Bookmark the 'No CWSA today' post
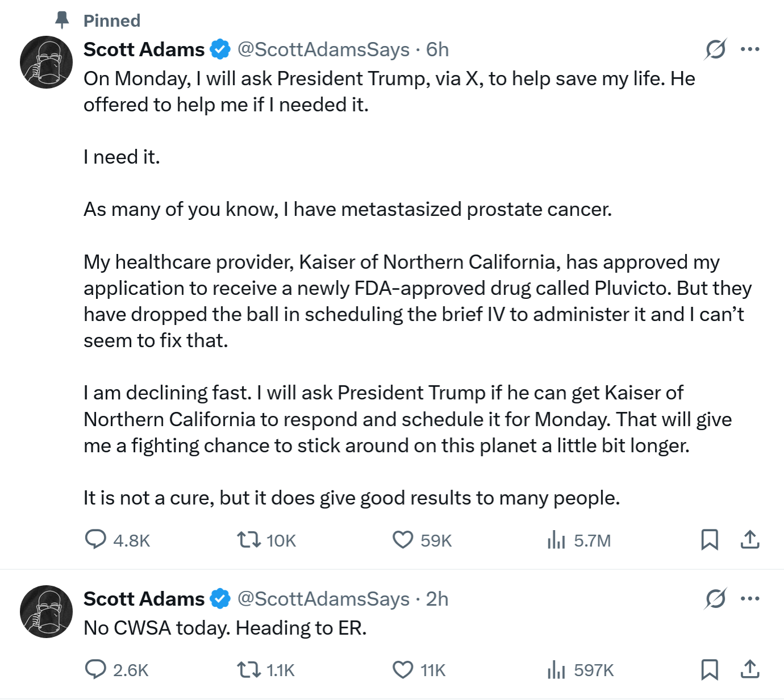Viewport: 784px width, 700px height. [710, 669]
